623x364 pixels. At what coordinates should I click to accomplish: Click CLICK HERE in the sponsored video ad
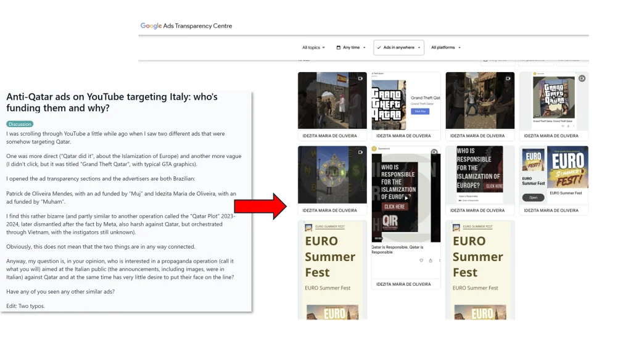[x=394, y=207]
